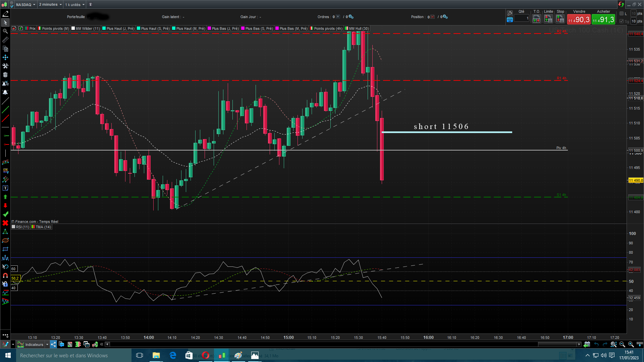Open the NASDAQ instrument dropdown
Viewport: 644px width, 362px height.
pos(25,4)
